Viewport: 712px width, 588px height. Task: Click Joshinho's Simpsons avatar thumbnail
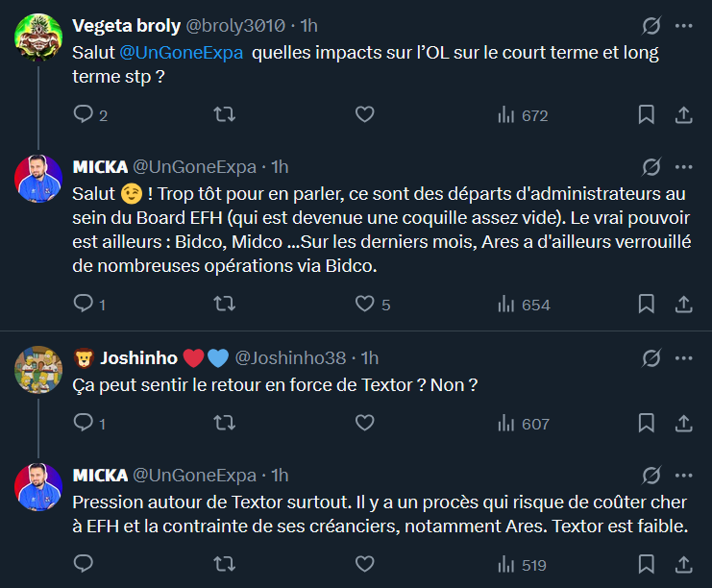point(38,369)
